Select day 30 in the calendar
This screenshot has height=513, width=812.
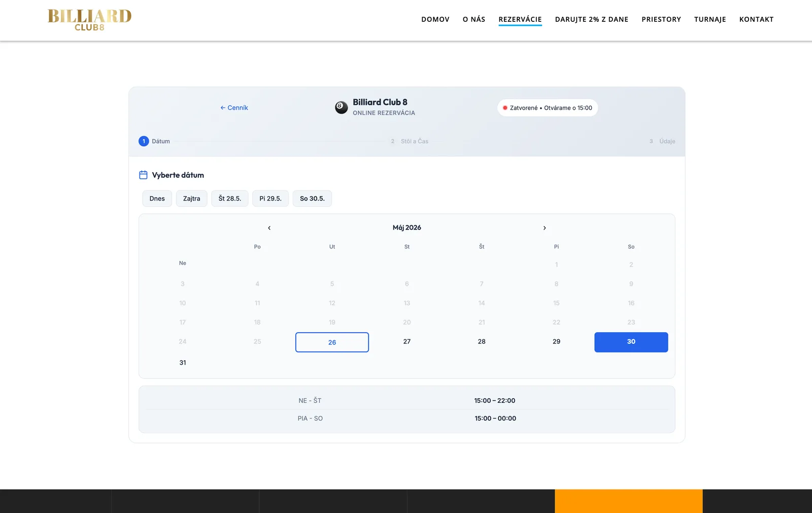[631, 342]
